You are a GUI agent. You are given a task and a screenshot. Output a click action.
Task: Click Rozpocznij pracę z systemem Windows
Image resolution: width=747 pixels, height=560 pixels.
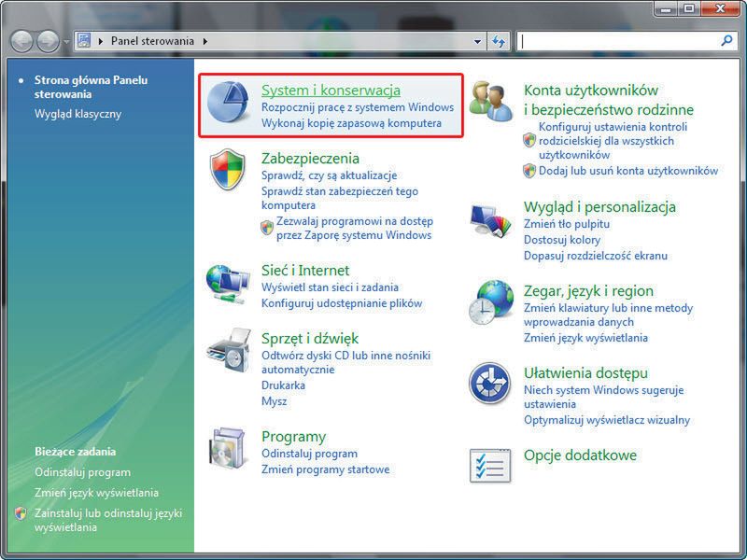pyautogui.click(x=358, y=107)
